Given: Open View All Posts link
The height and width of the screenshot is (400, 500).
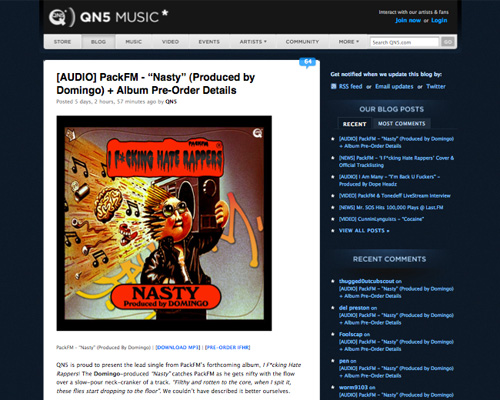Looking at the screenshot, I should tap(364, 231).
